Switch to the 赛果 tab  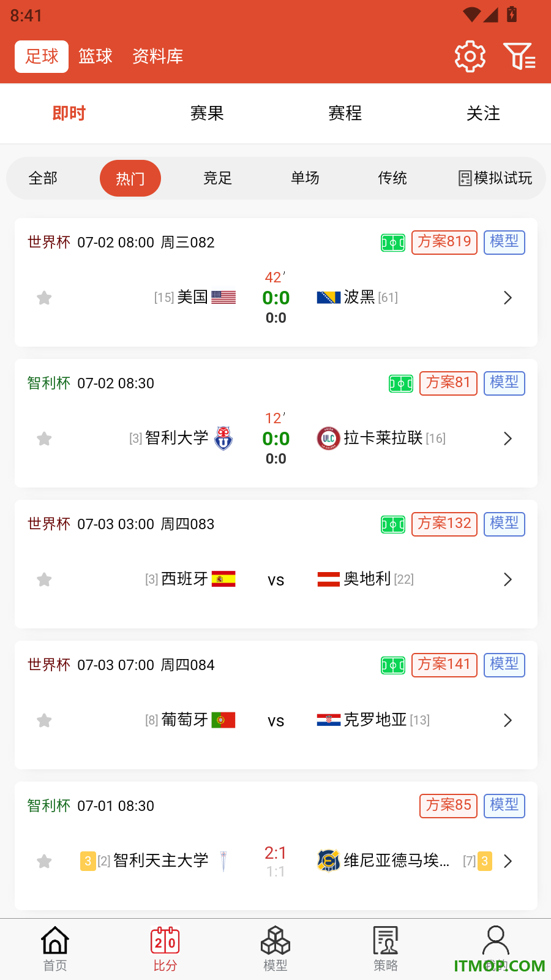click(207, 113)
